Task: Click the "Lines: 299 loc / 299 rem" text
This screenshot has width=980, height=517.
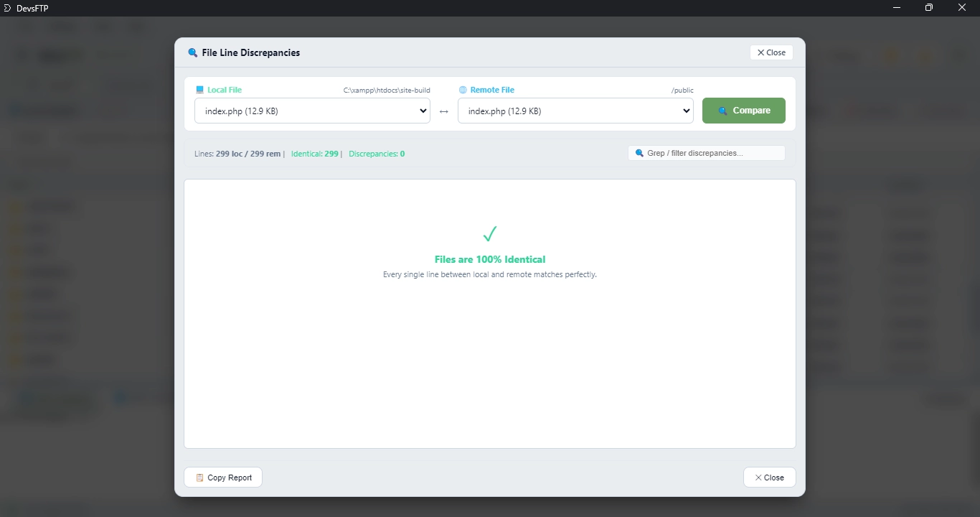Action: (237, 154)
